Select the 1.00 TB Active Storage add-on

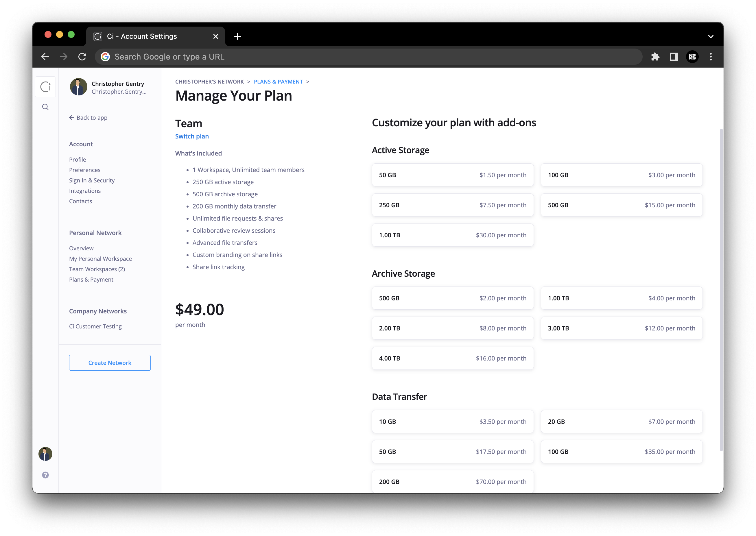point(452,235)
